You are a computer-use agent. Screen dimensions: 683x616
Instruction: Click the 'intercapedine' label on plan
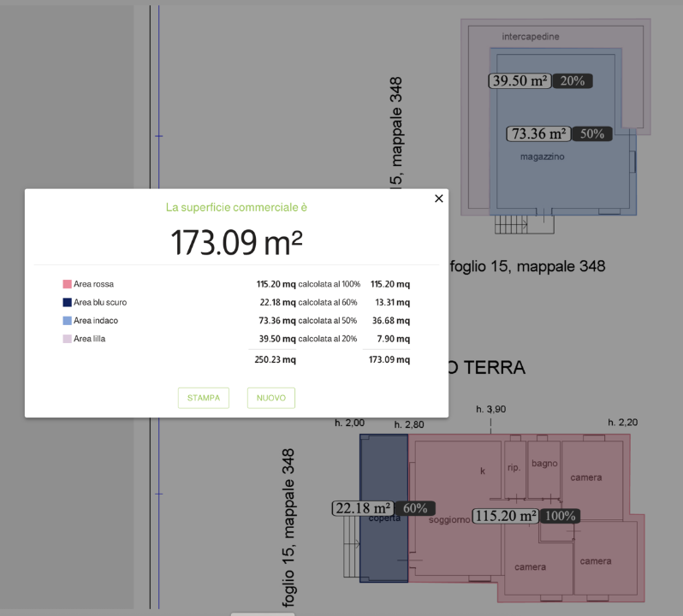click(531, 37)
